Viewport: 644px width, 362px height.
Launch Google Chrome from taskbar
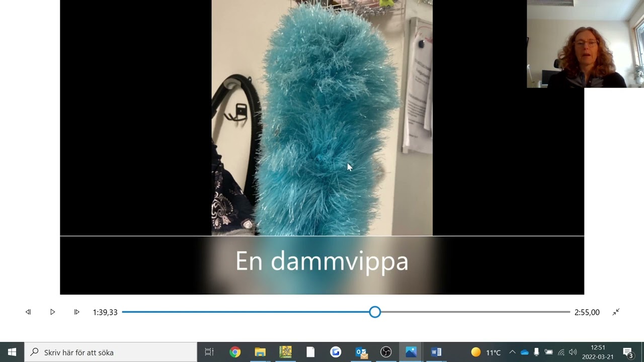pyautogui.click(x=235, y=352)
